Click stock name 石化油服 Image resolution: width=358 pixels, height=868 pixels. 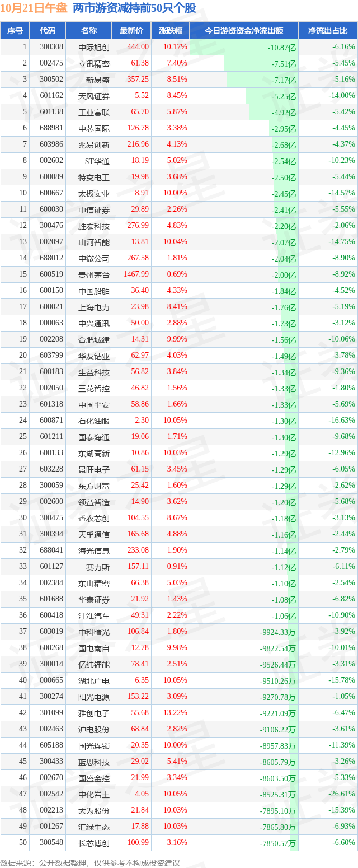coord(94,421)
